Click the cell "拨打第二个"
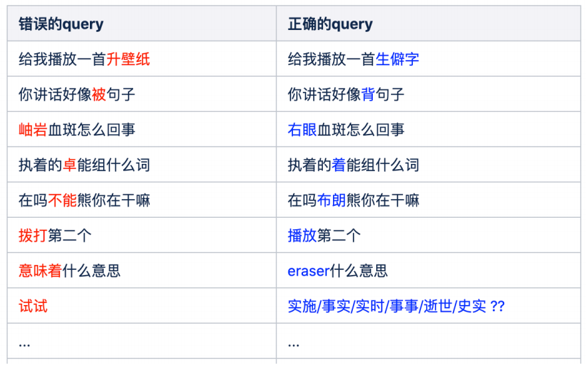The width and height of the screenshot is (588, 367). click(142, 235)
